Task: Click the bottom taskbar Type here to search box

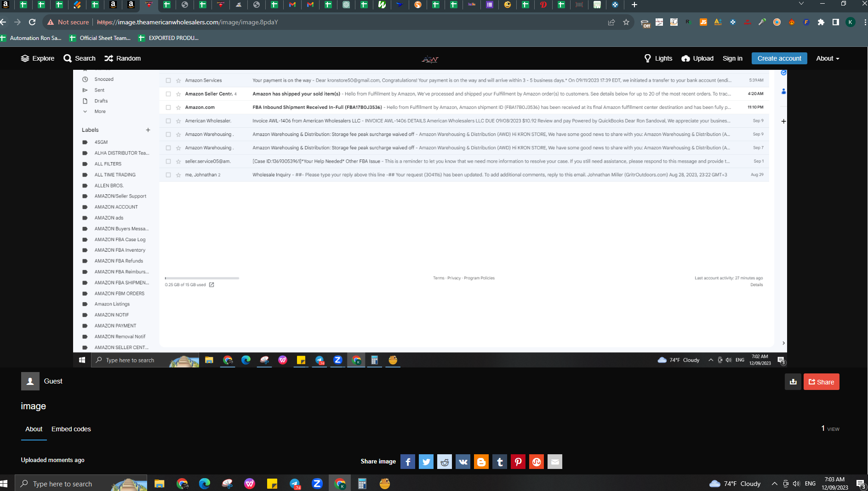Action: click(x=81, y=484)
